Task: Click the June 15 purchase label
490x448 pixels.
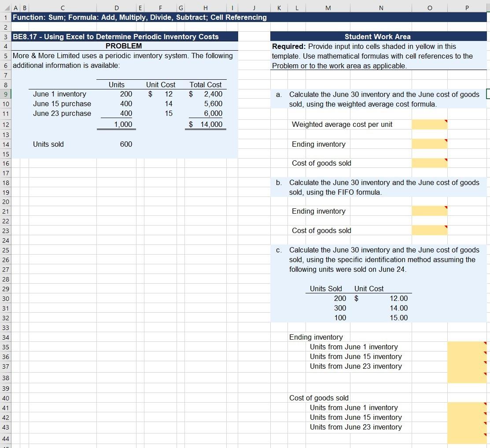Action: [62, 104]
